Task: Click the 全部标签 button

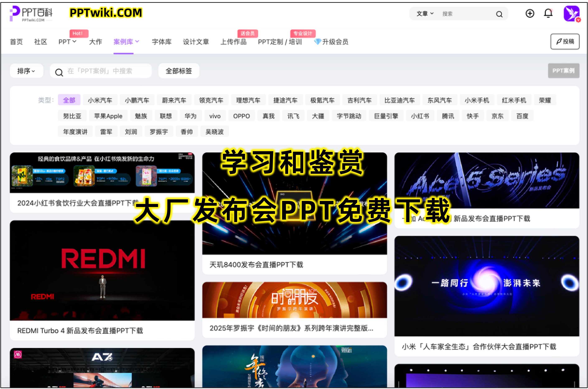Action: (179, 71)
